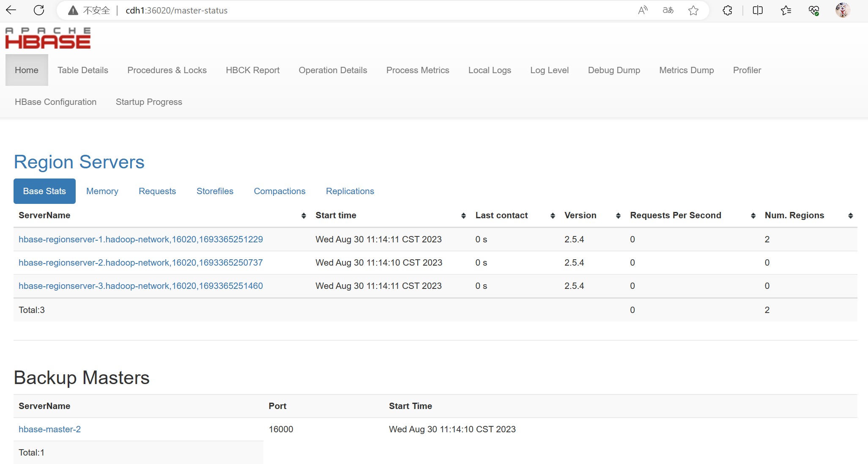Screen dimensions: 868x464
Task: Sort by Num. Regions column arrows
Action: click(850, 216)
